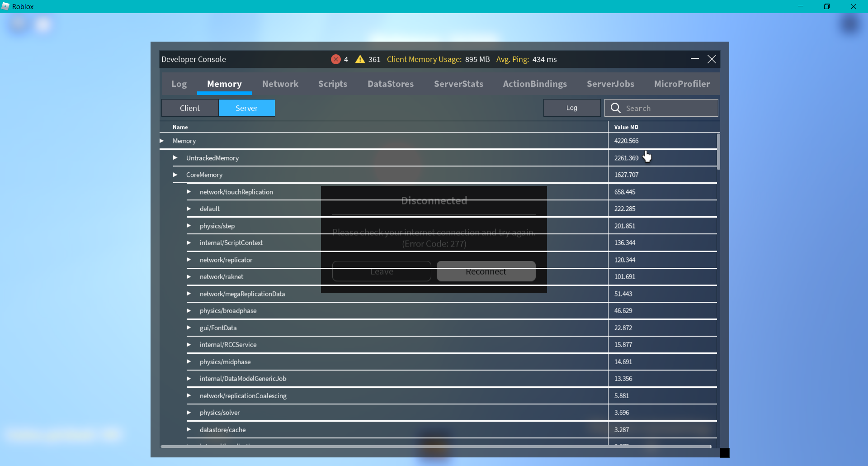Image resolution: width=868 pixels, height=466 pixels.
Task: Expand the network/raknet row
Action: coord(189,276)
